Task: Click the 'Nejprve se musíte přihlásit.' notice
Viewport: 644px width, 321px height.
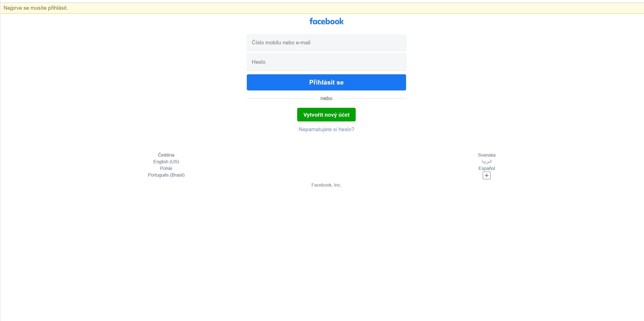Action: coord(36,8)
